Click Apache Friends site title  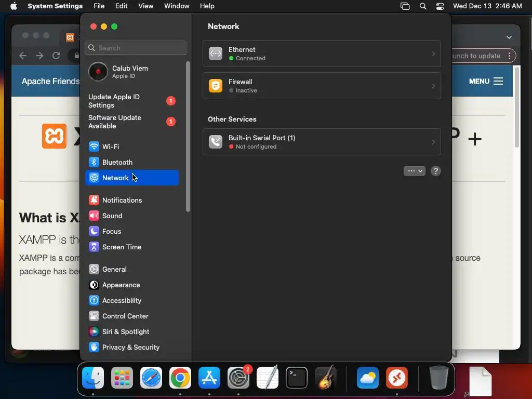pos(50,82)
